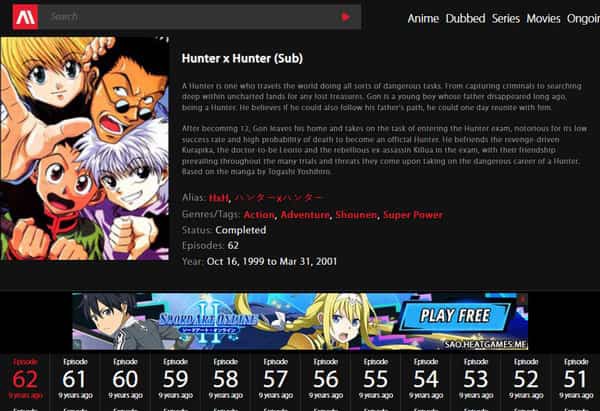Open Episode 57
Viewport: 600px width, 411px height.
[x=276, y=379]
